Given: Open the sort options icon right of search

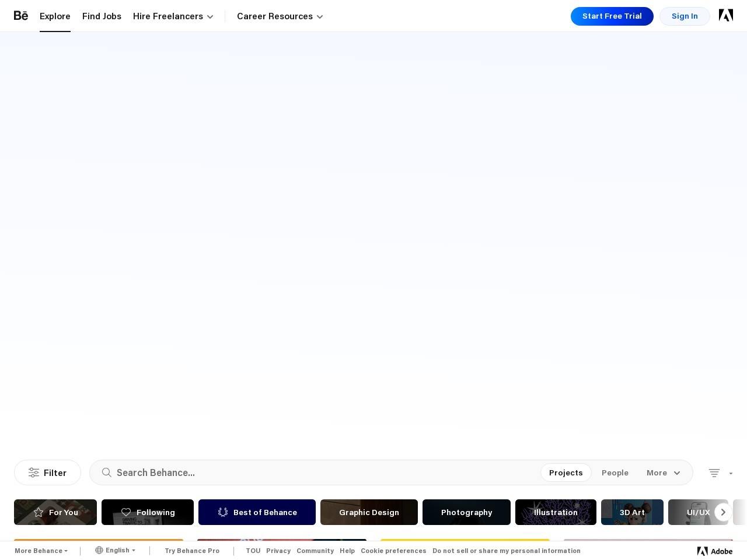Looking at the screenshot, I should pos(714,473).
